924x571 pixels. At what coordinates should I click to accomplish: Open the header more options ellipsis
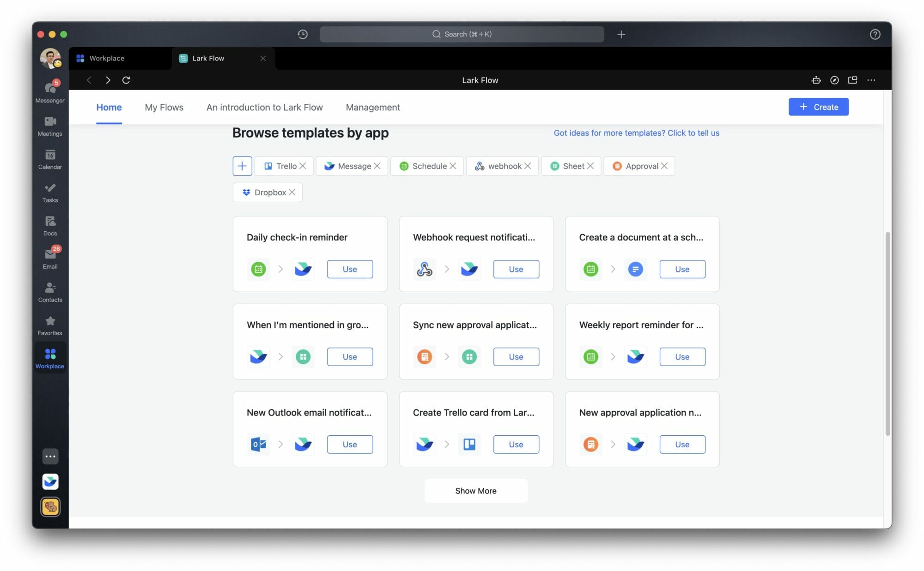[x=871, y=80]
